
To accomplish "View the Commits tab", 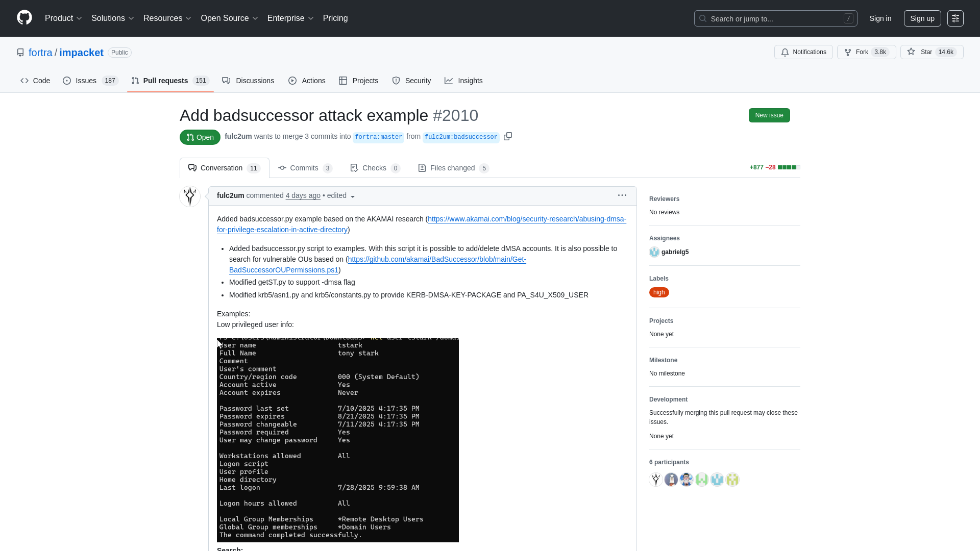I will (305, 168).
